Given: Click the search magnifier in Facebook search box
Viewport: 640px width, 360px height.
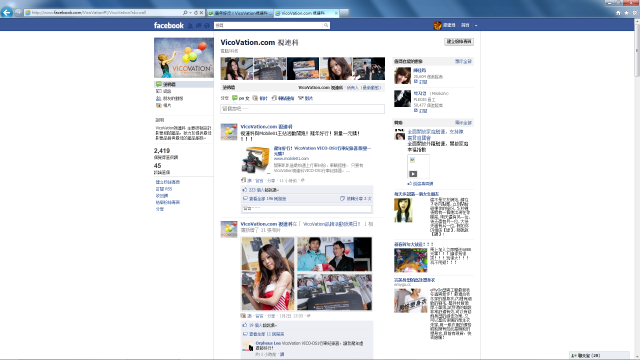Looking at the screenshot, I should coord(326,25).
